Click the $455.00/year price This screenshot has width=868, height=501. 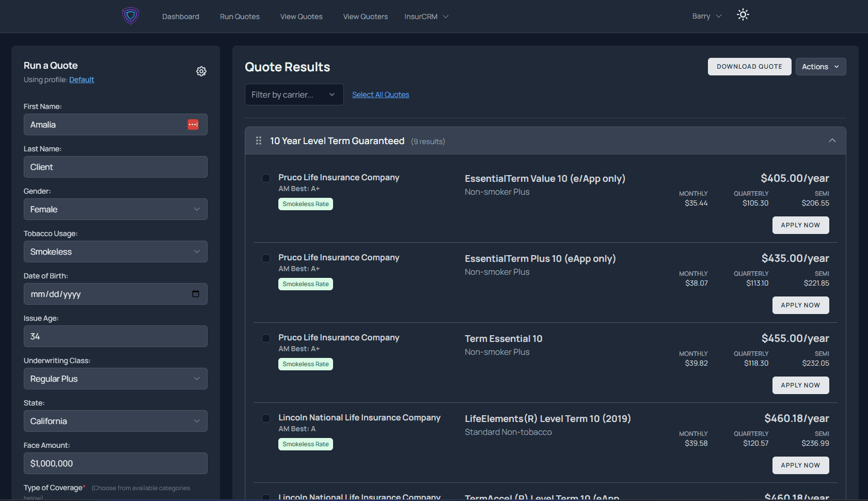pyautogui.click(x=795, y=338)
